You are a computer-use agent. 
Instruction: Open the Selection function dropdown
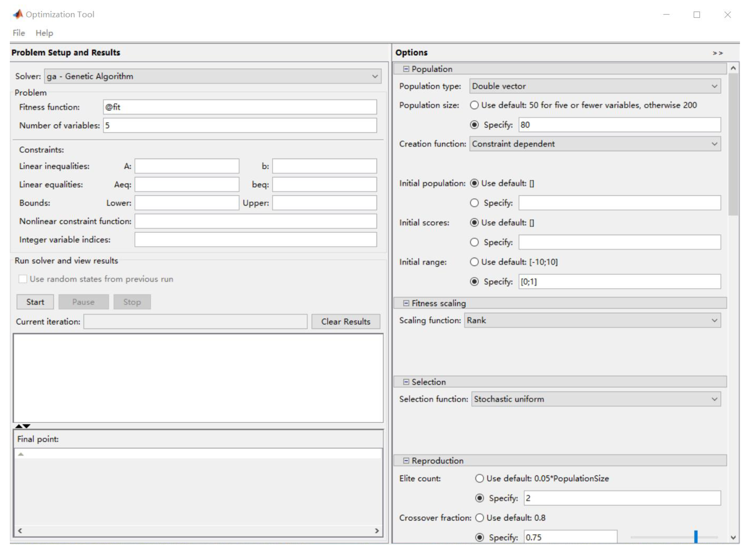596,399
